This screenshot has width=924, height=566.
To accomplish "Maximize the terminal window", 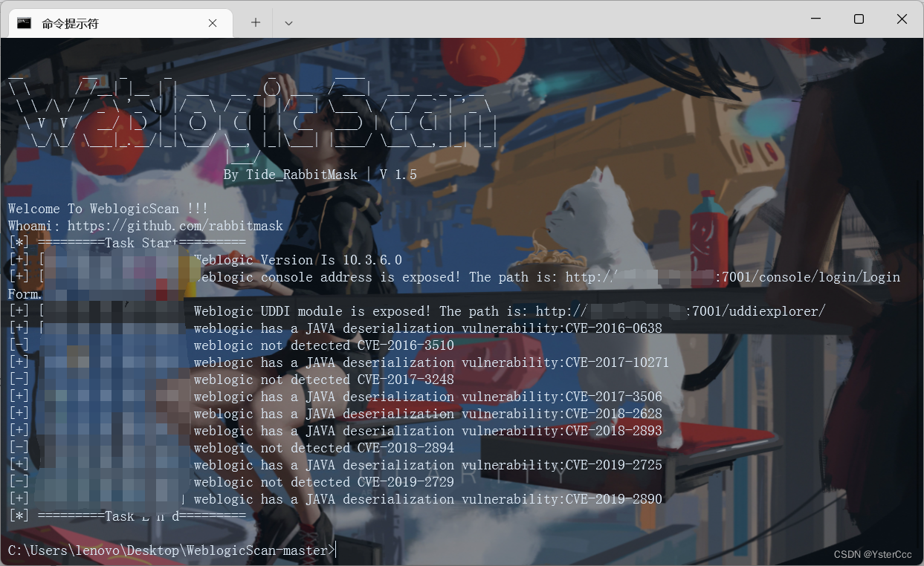I will click(x=859, y=19).
